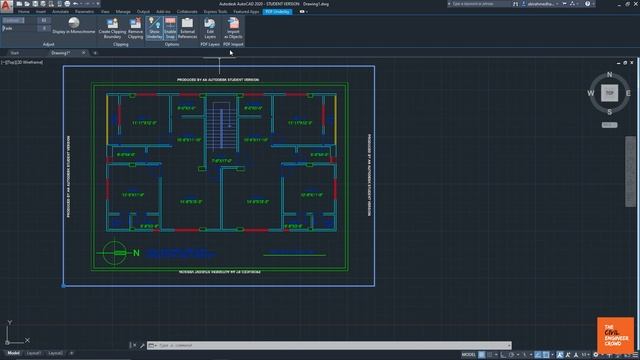Open the Home ribbon tab
Image resolution: width=640 pixels, height=360 pixels.
[24, 12]
